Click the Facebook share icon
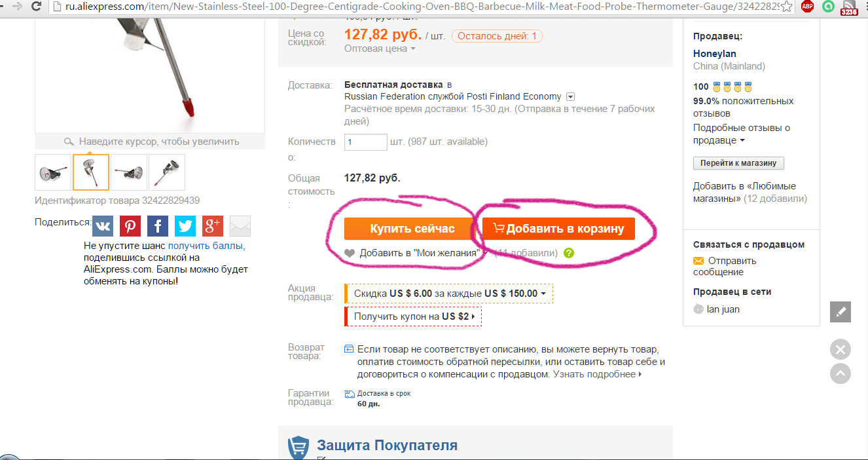This screenshot has height=460, width=868. pos(158,226)
